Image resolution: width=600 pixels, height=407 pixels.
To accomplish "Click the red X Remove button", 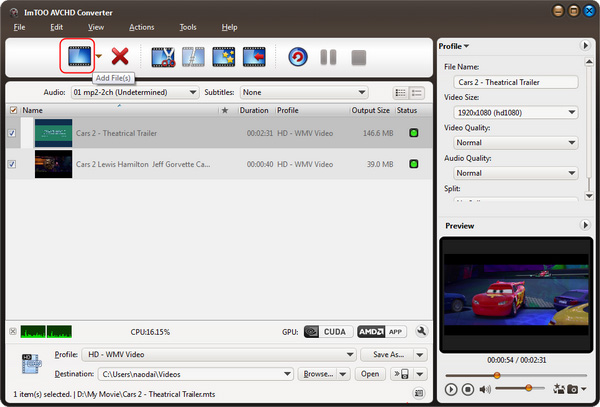I will (120, 56).
